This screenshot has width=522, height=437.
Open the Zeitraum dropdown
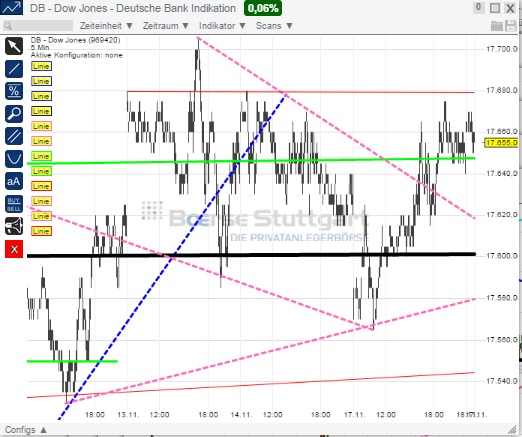pyautogui.click(x=166, y=26)
